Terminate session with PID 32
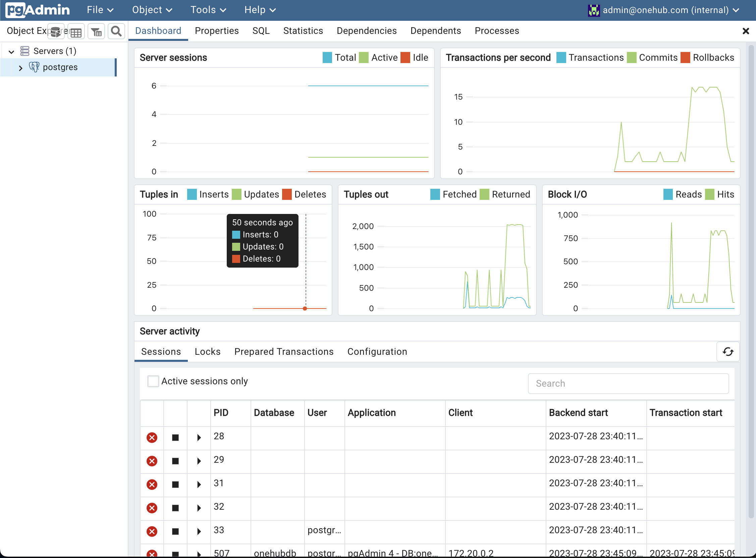The image size is (756, 558). coord(152,508)
